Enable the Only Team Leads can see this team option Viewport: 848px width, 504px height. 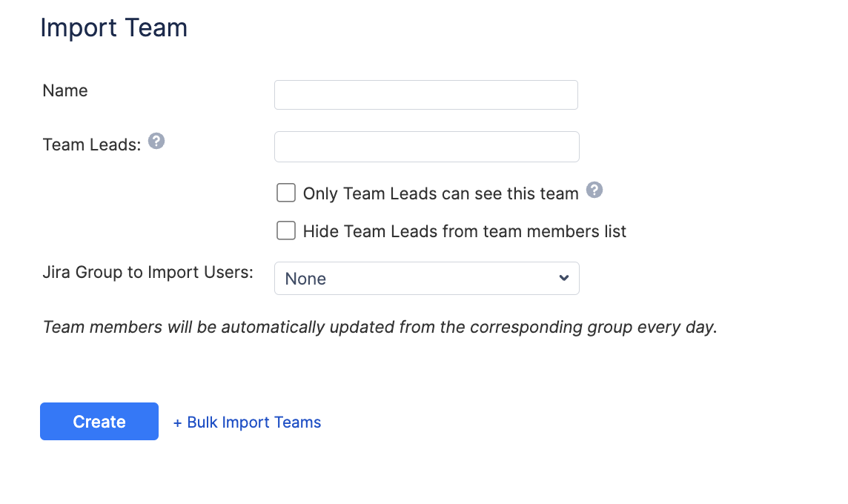[285, 192]
